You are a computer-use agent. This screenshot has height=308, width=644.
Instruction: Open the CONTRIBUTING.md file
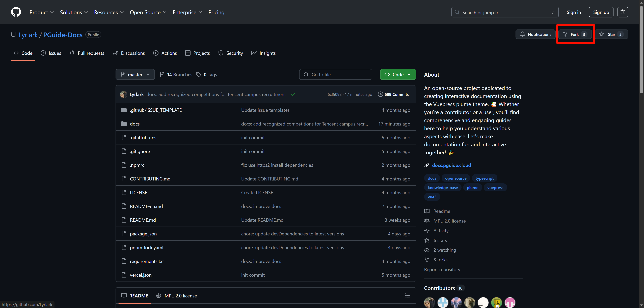point(150,179)
